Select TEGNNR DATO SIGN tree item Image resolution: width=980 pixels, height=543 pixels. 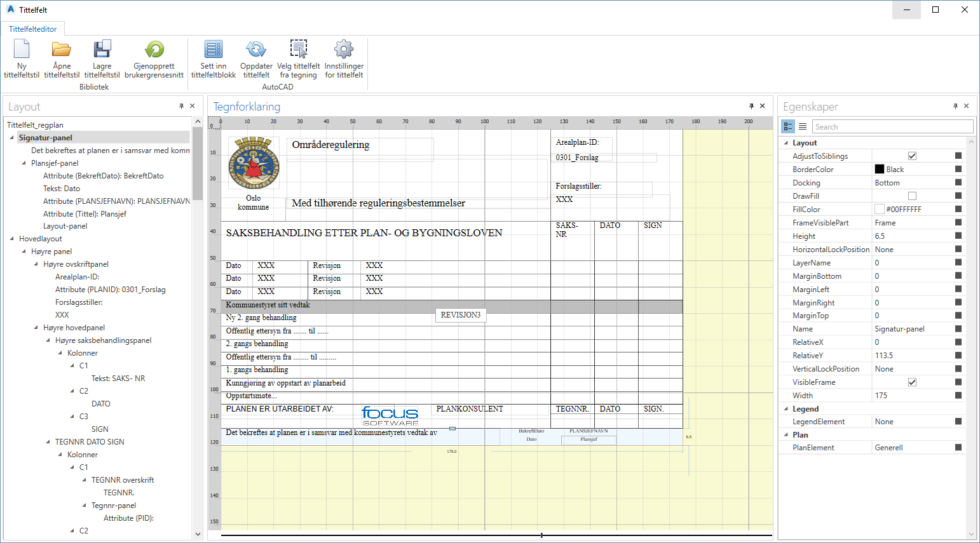tap(90, 442)
